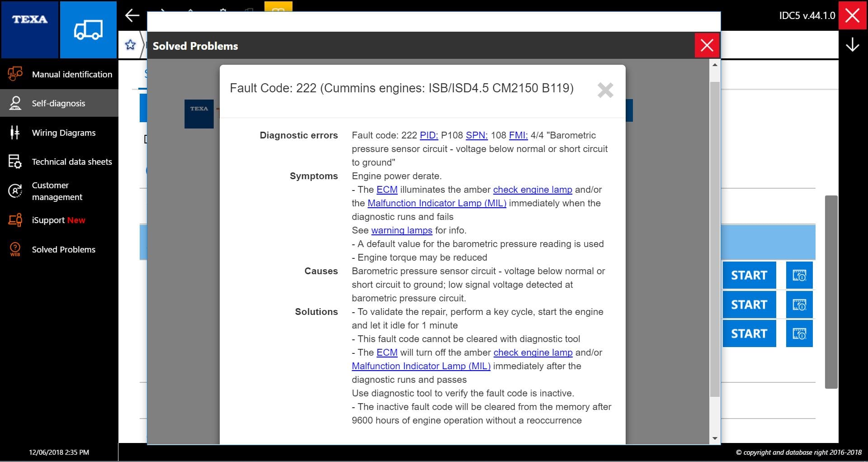Follow the SPN: link in diagnostic errors
This screenshot has height=462, width=868.
pos(476,135)
